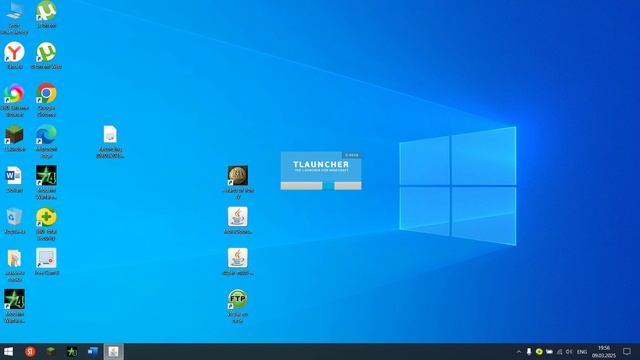Click safely remove hardware tray icon

coord(529,351)
